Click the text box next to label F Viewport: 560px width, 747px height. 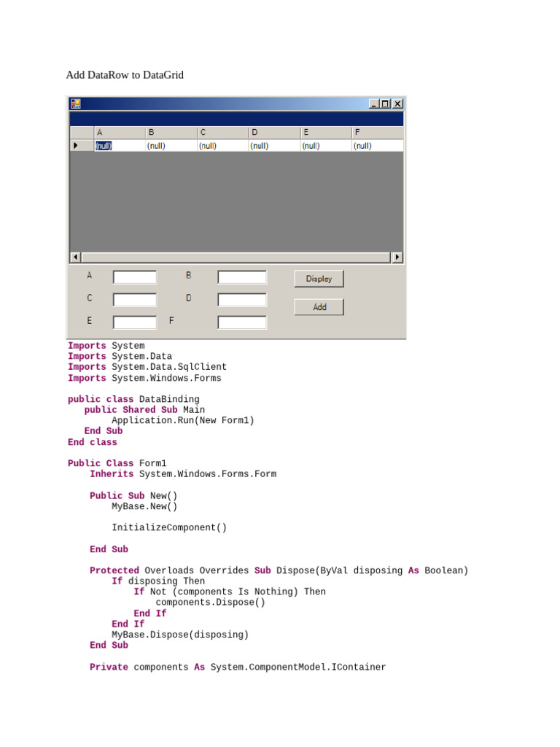pyautogui.click(x=242, y=322)
